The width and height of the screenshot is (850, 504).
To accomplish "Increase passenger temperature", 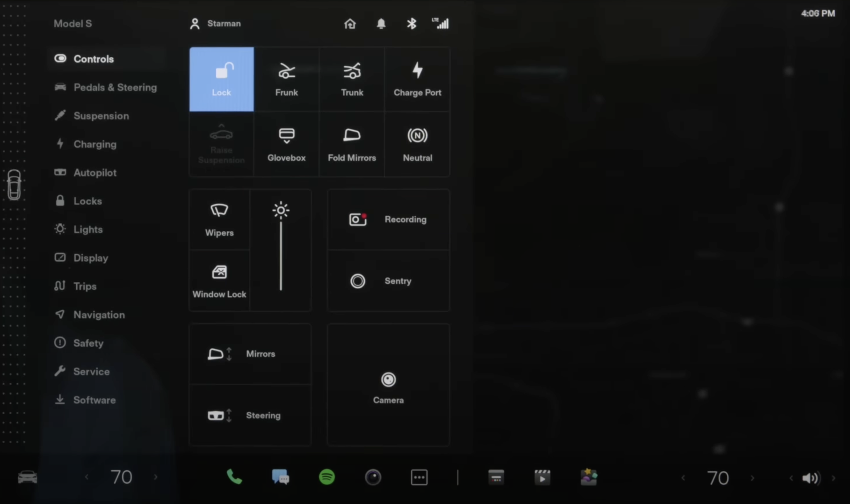I will click(x=753, y=478).
